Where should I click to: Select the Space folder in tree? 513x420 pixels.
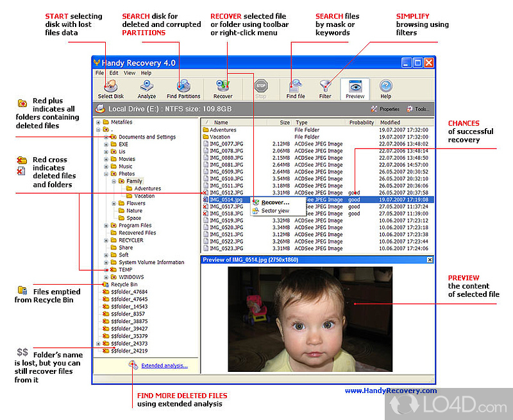(x=133, y=218)
